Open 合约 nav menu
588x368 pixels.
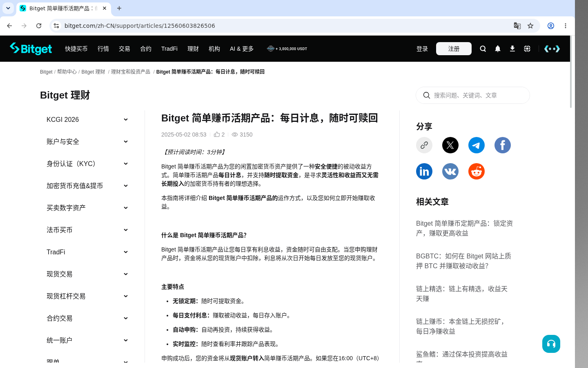tap(146, 49)
